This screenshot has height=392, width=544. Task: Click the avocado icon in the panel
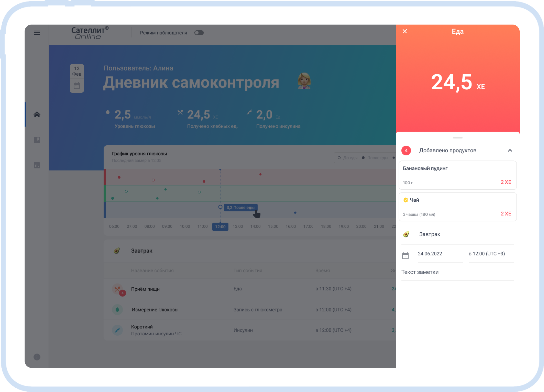click(x=406, y=234)
